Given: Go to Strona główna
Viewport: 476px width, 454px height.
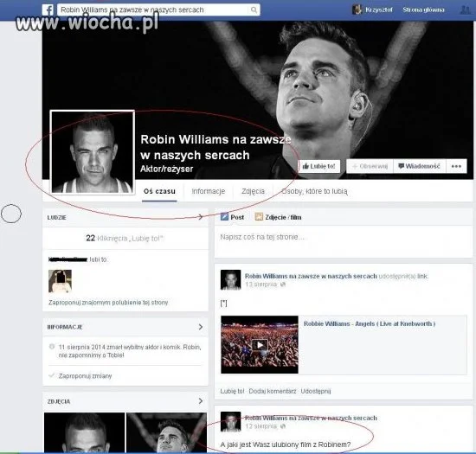Looking at the screenshot, I should pyautogui.click(x=423, y=10).
